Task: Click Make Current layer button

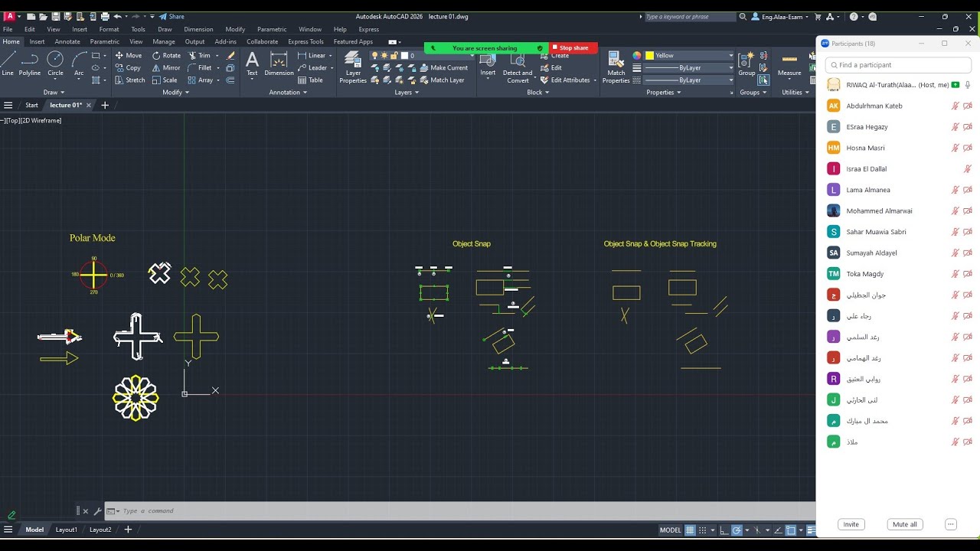Action: point(443,67)
